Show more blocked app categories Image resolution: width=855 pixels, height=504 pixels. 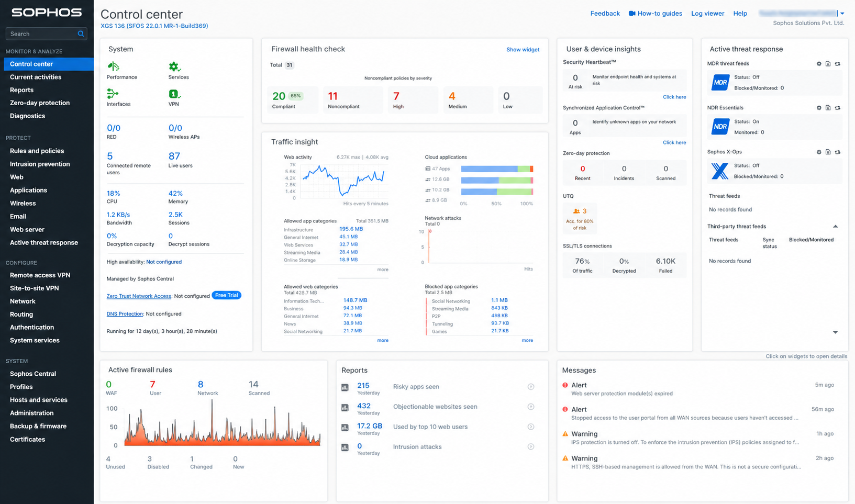(x=527, y=340)
